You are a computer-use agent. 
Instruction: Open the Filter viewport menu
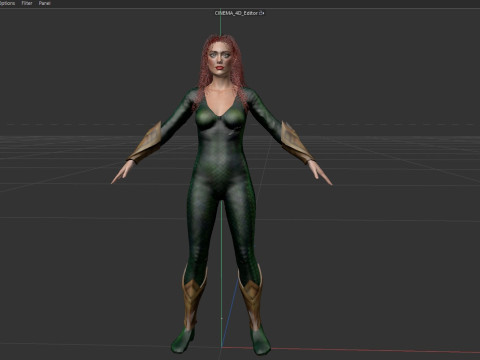(27, 3)
